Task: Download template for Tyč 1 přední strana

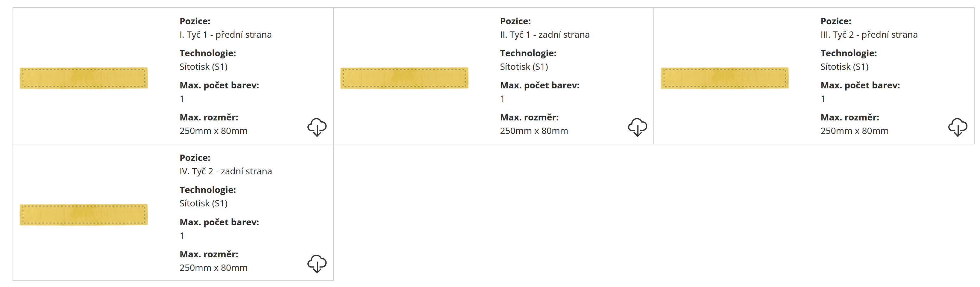Action: pos(316,127)
